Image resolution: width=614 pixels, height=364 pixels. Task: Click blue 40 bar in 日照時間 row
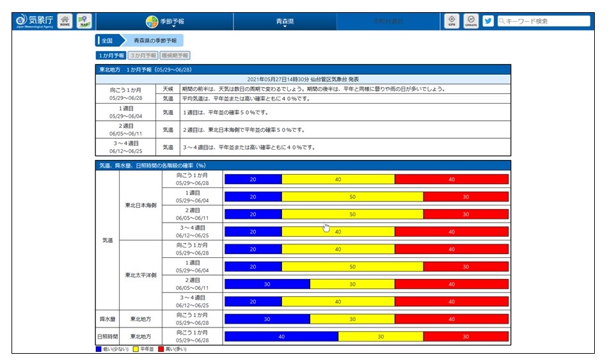tap(281, 336)
